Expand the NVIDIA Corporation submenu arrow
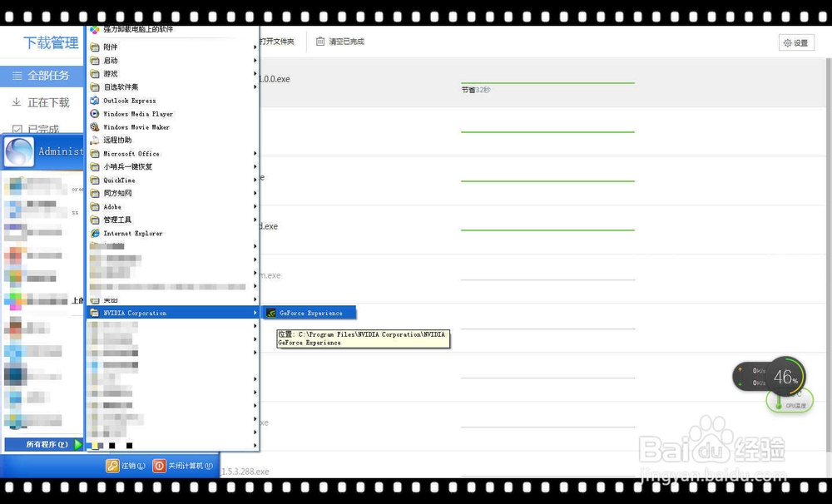832x504 pixels. (255, 313)
